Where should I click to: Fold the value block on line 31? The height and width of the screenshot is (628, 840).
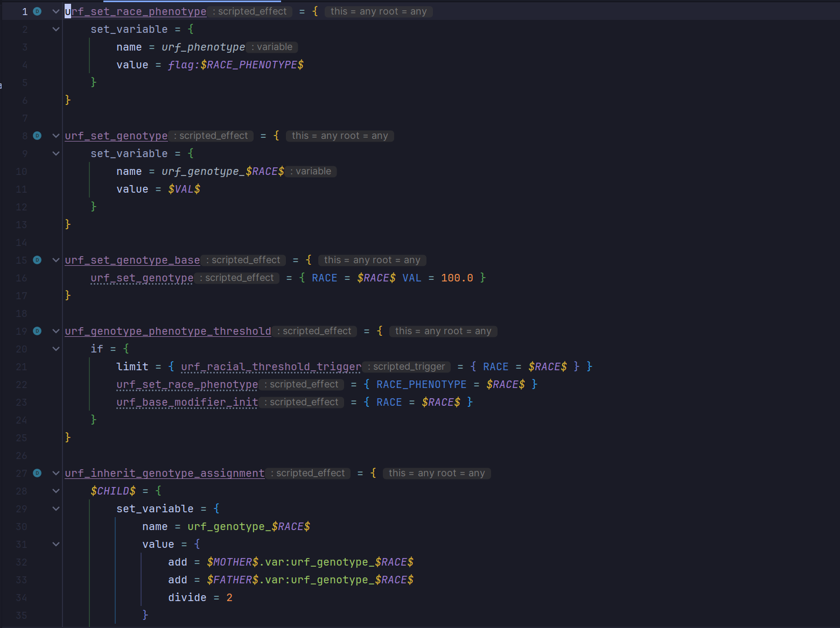56,544
